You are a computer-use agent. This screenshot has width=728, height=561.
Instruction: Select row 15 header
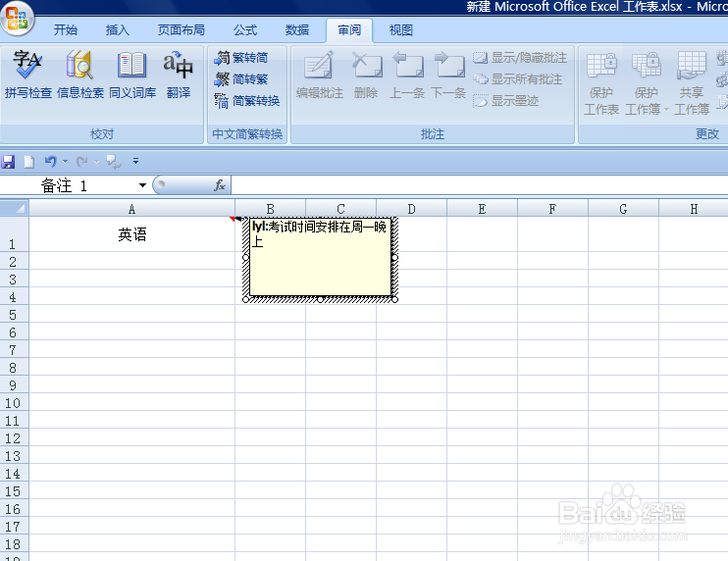click(14, 490)
